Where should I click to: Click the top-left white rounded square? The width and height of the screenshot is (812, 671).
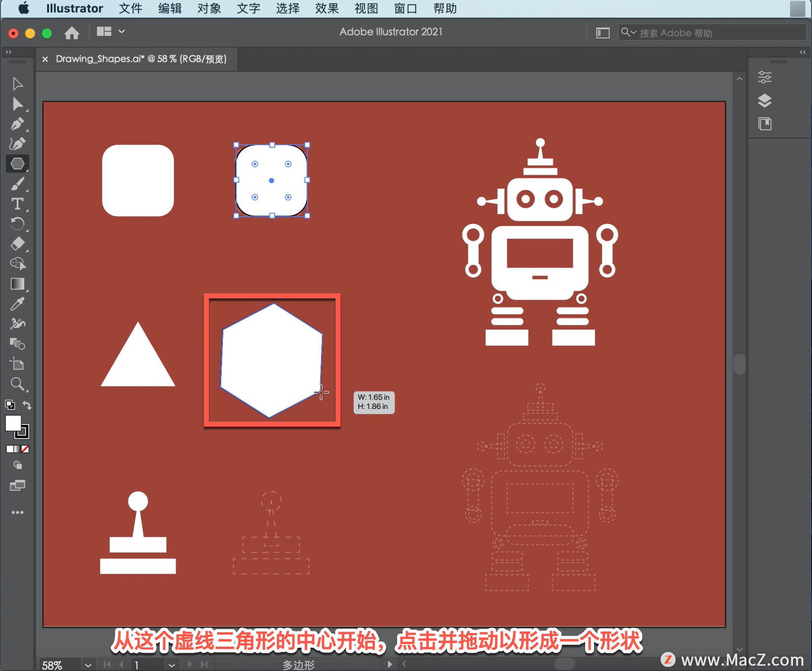pyautogui.click(x=138, y=181)
